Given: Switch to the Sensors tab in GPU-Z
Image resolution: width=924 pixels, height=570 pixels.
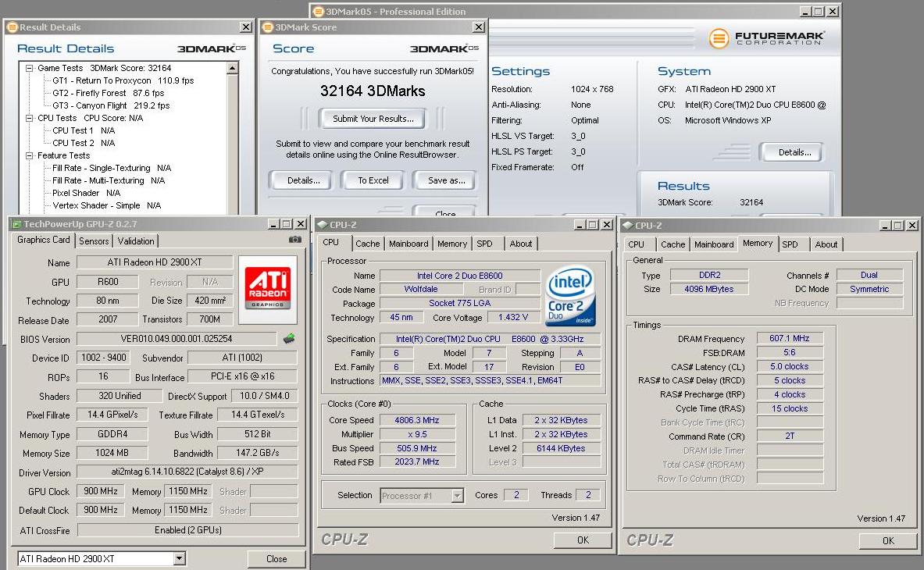Looking at the screenshot, I should (x=94, y=240).
